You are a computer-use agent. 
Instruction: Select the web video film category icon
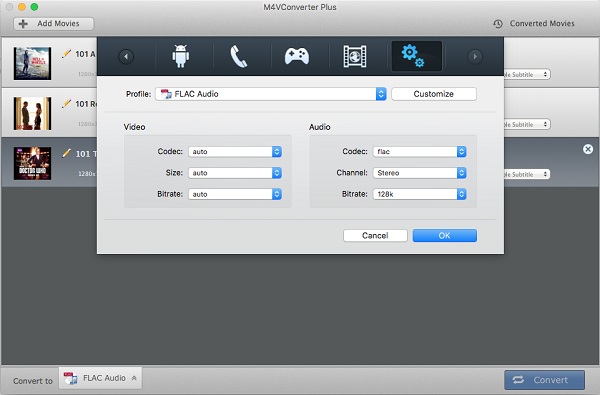(x=355, y=56)
